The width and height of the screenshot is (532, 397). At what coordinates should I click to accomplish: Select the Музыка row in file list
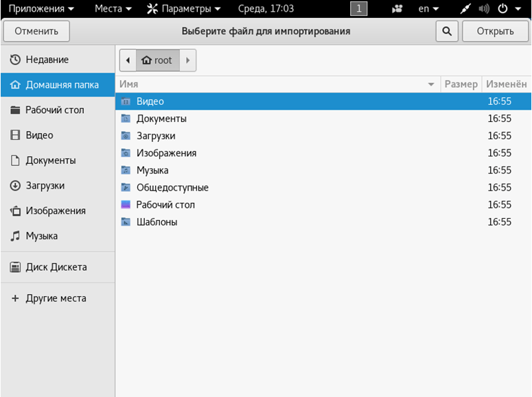pos(323,170)
